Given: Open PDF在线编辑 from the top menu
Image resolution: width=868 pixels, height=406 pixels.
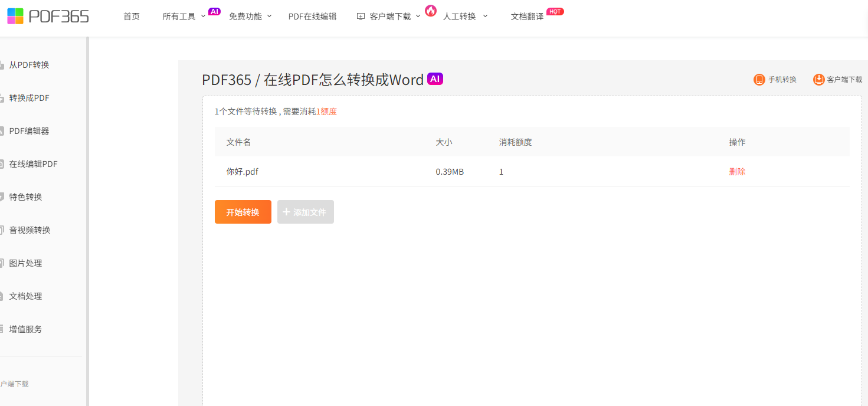Looking at the screenshot, I should tap(312, 17).
